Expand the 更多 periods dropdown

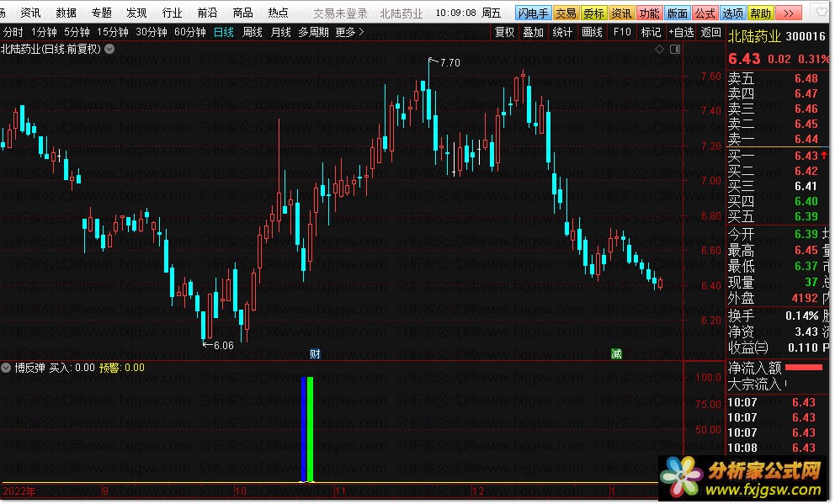[x=350, y=33]
